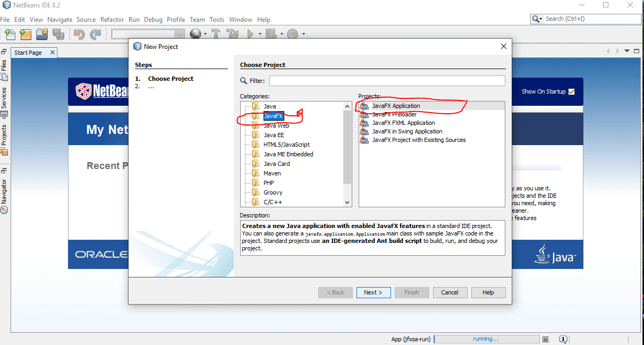Click the Run Project green arrow
This screenshot has width=644, height=345.
pyautogui.click(x=250, y=34)
